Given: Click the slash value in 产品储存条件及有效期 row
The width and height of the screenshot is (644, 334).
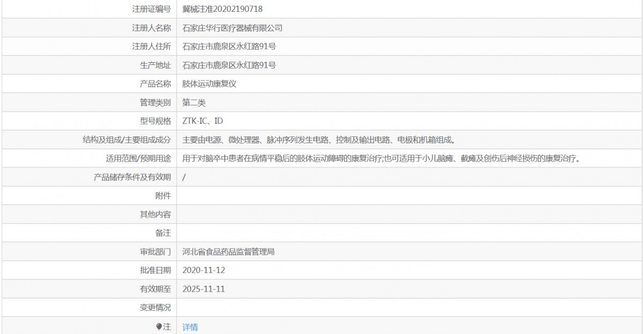Looking at the screenshot, I should click(x=184, y=177).
